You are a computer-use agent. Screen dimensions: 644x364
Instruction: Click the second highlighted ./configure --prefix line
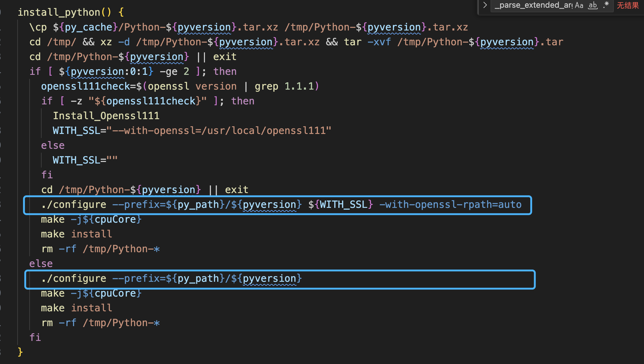(171, 279)
